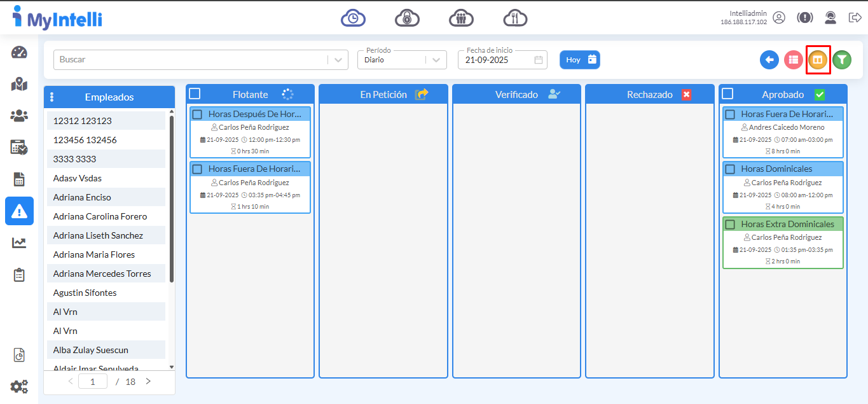Click the green filter funnel button
868x404 pixels.
point(841,60)
